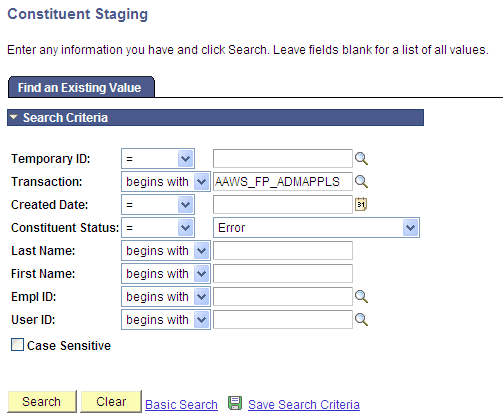This screenshot has width=503, height=417.
Task: Collapse the Search Criteria section
Action: click(14, 117)
